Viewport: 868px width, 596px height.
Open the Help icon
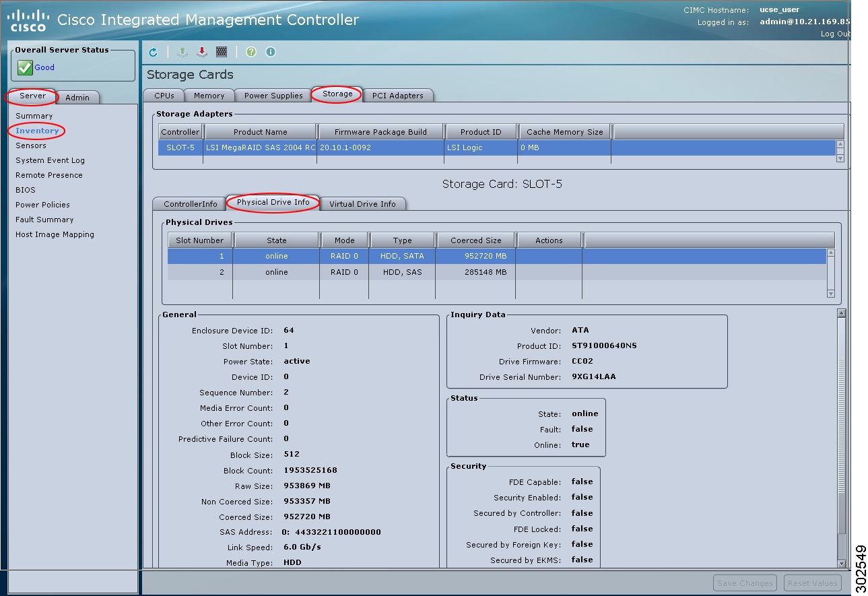point(251,52)
